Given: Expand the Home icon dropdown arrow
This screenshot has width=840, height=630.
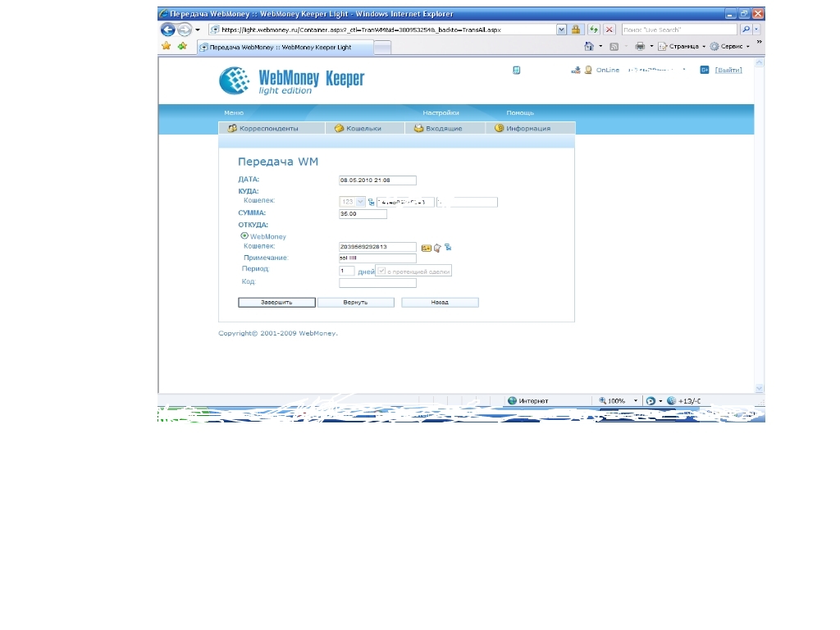Looking at the screenshot, I should click(x=600, y=47).
